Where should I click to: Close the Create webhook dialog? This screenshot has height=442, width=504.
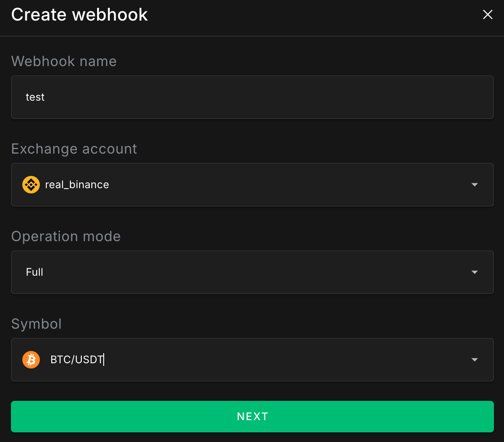click(487, 14)
